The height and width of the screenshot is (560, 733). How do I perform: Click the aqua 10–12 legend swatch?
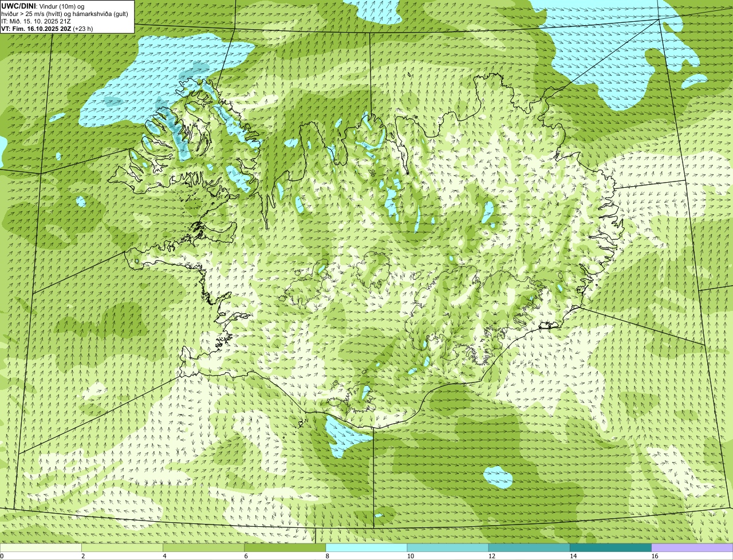pos(448,548)
